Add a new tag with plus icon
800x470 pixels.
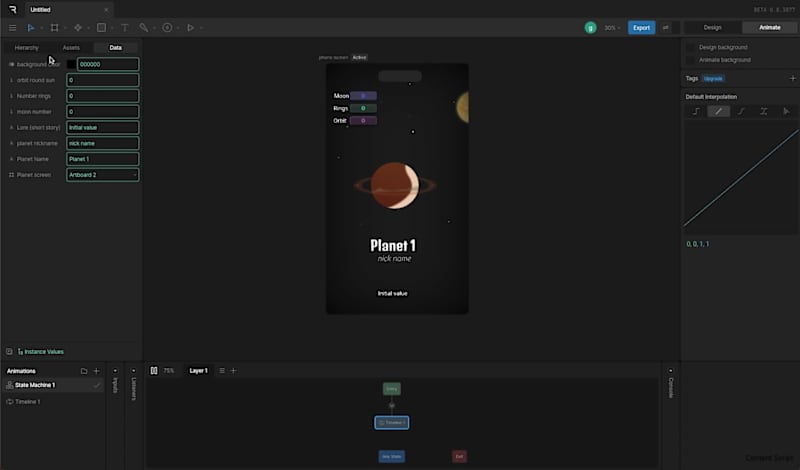(x=792, y=79)
